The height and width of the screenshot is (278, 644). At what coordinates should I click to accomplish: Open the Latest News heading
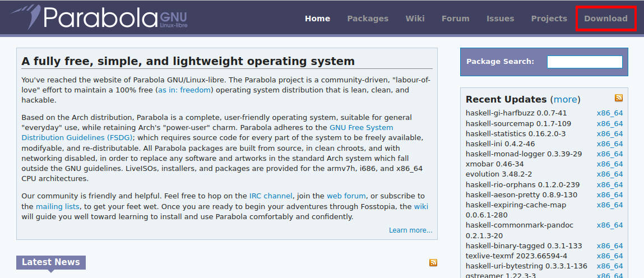(x=51, y=262)
